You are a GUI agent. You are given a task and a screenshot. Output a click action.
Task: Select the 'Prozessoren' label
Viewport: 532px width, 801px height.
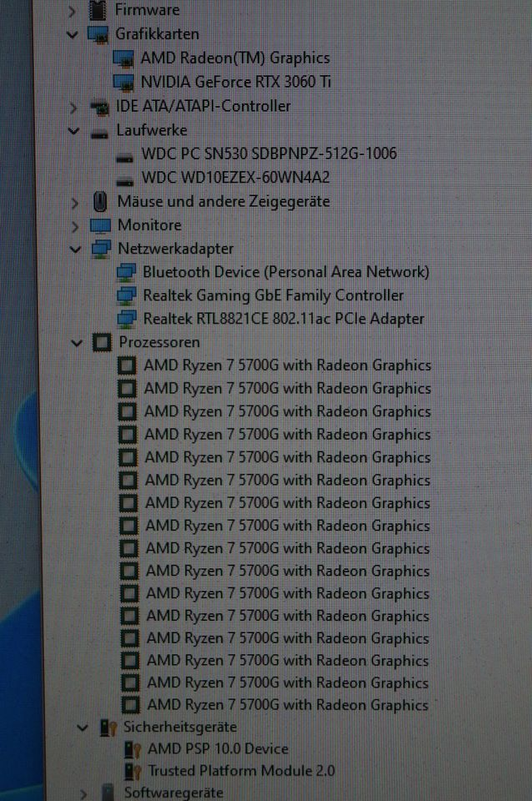(x=159, y=342)
